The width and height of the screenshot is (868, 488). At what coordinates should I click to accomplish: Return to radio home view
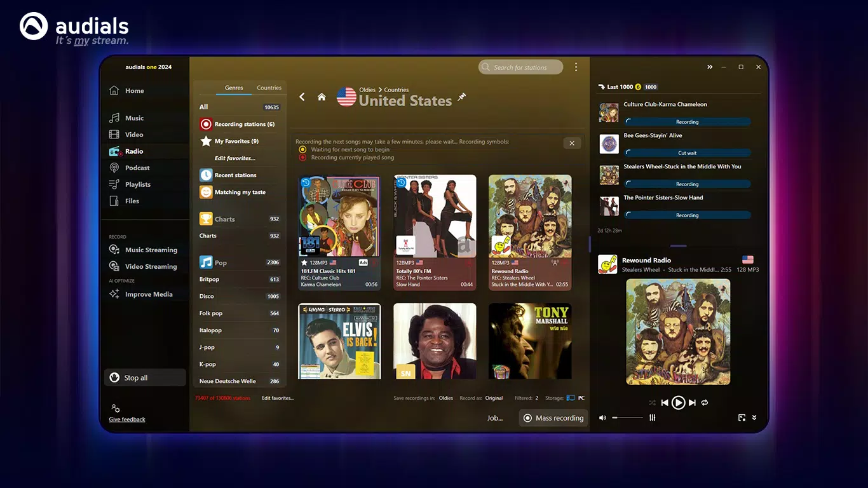pos(322,97)
